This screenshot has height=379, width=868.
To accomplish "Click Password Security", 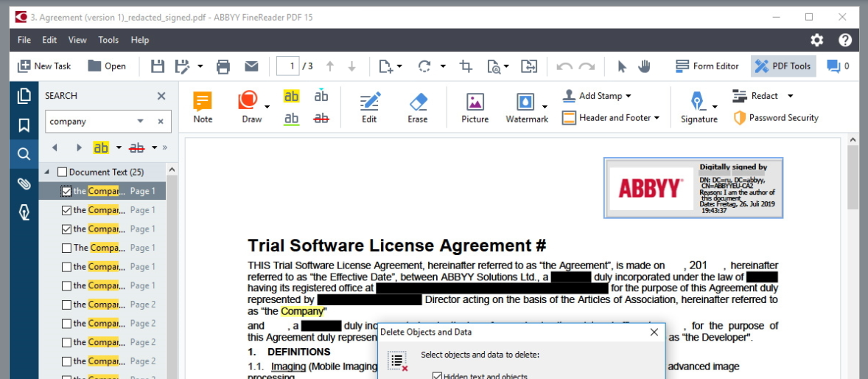I will click(776, 118).
